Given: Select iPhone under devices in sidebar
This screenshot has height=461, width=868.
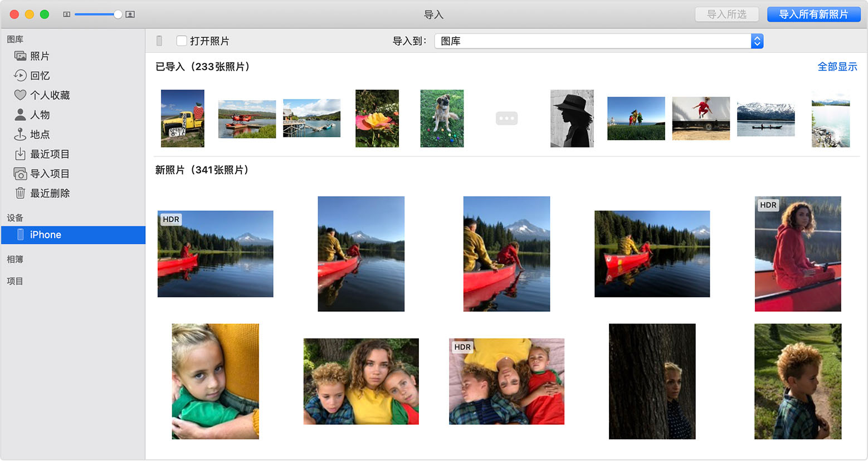Looking at the screenshot, I should (x=46, y=235).
